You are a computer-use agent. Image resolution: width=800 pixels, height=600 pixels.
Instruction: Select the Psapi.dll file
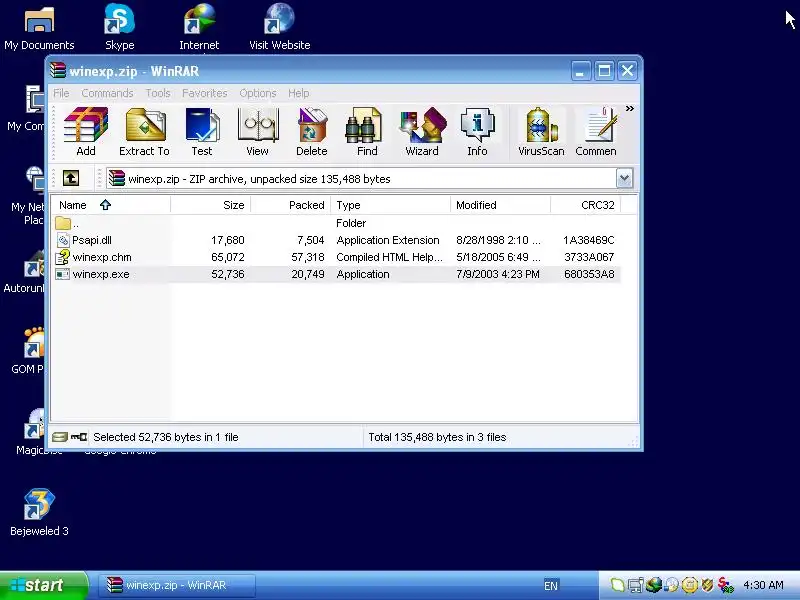337,240
